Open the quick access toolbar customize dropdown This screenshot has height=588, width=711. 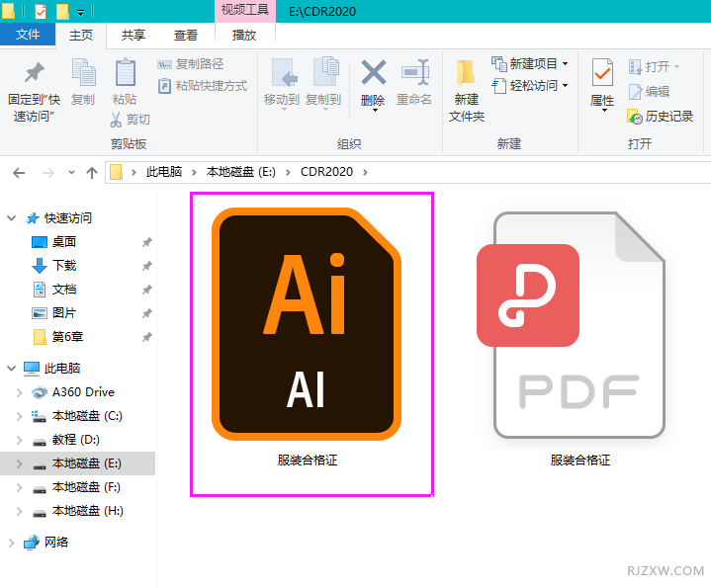click(80, 13)
